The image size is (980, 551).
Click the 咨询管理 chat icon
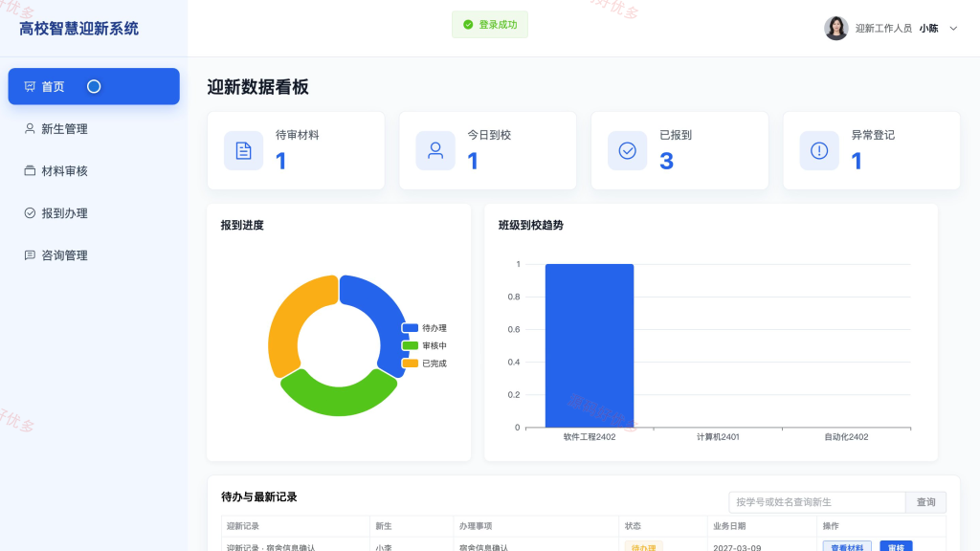[30, 254]
